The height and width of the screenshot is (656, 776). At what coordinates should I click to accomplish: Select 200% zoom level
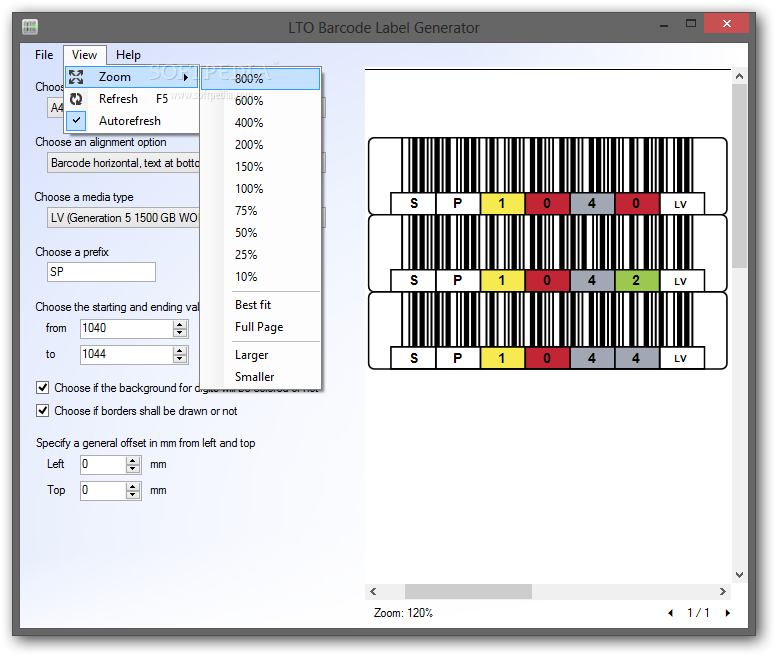(260, 145)
